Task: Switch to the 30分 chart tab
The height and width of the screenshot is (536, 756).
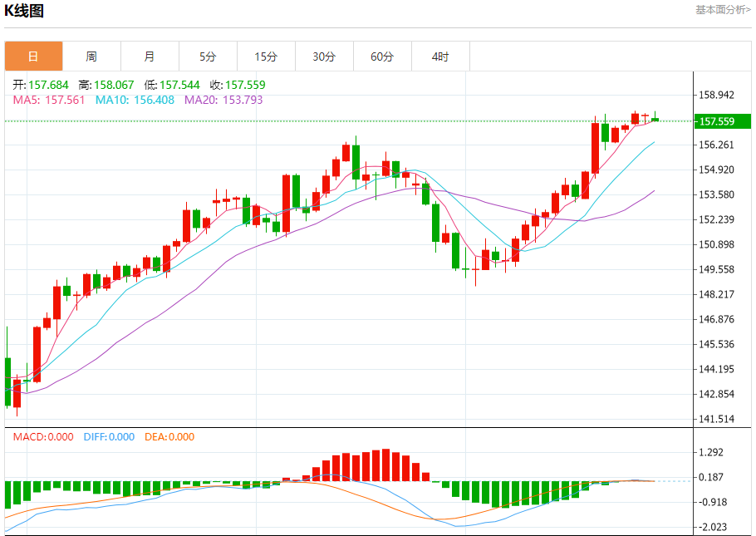Action: 324,57
